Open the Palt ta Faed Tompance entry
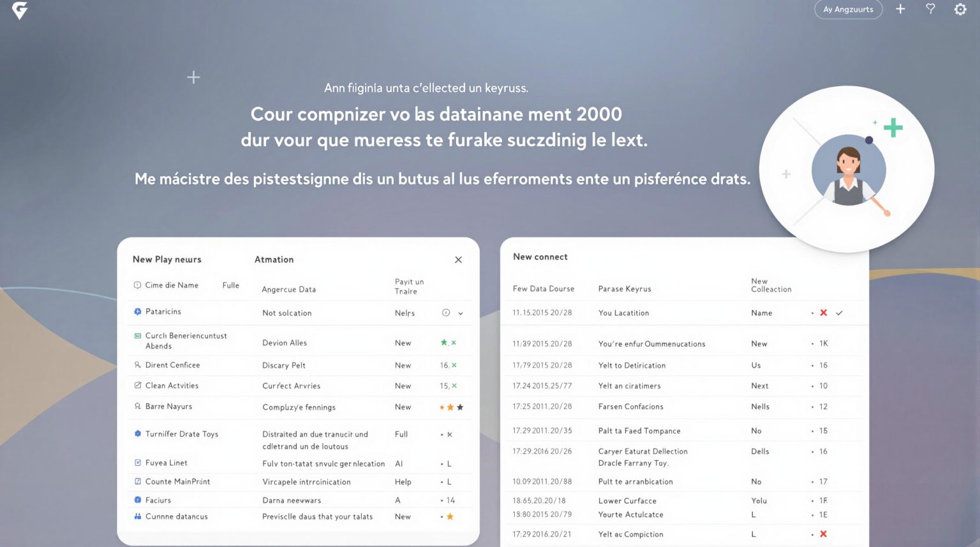980x547 pixels. click(639, 431)
